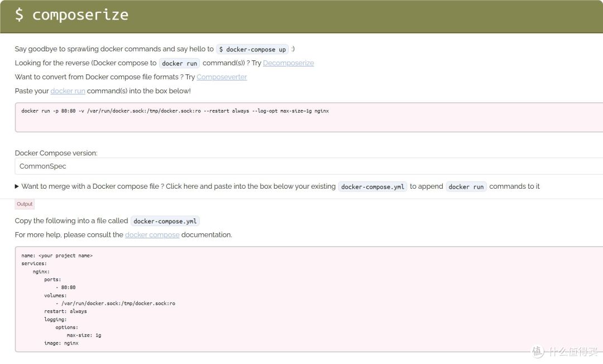Open the Docker Compose version dropdown
The height and width of the screenshot is (364, 603).
coord(309,166)
